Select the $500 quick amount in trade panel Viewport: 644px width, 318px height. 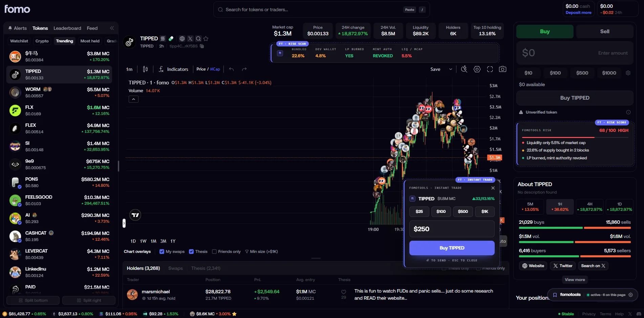coord(582,73)
